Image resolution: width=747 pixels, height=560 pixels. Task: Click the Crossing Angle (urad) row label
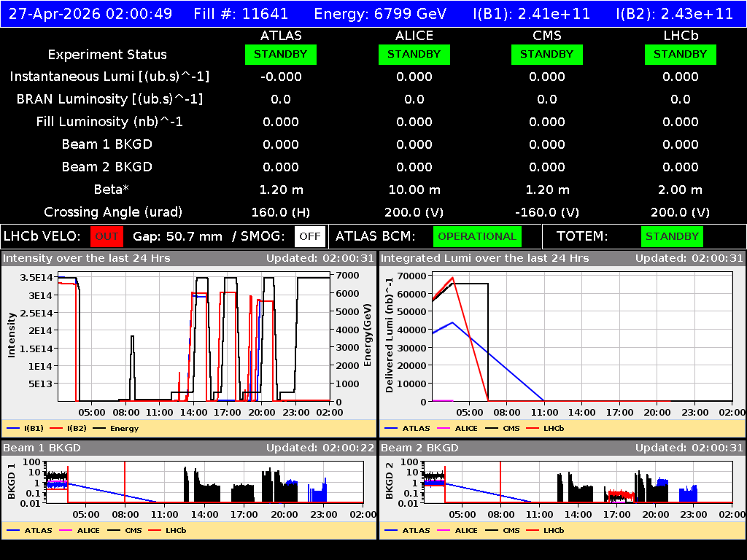click(113, 212)
